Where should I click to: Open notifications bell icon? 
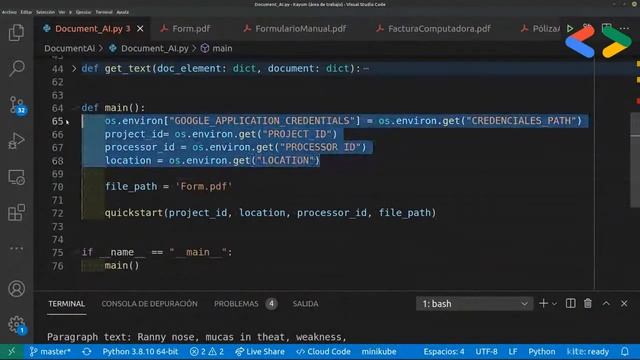(x=625, y=351)
